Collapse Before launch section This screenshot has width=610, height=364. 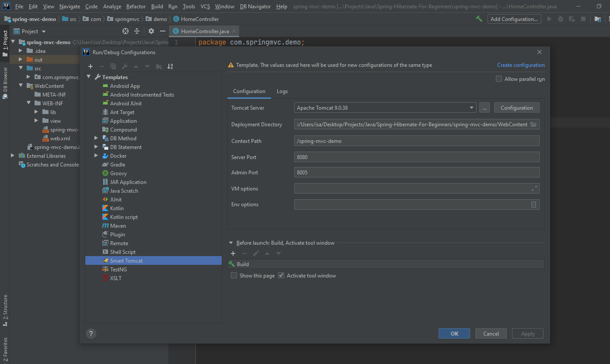point(231,243)
